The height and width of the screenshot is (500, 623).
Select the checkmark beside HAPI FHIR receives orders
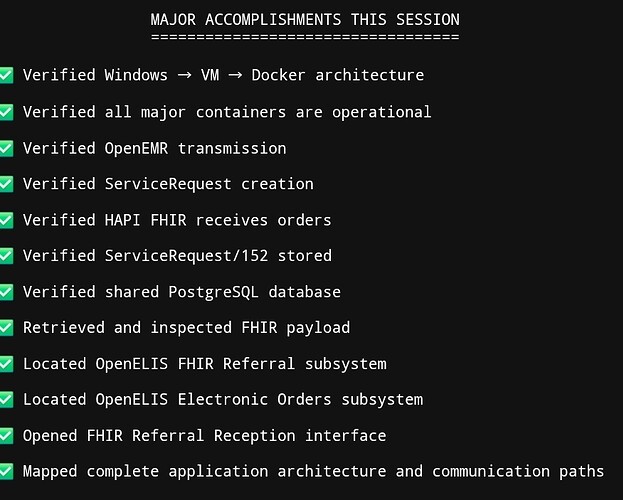coord(6,220)
